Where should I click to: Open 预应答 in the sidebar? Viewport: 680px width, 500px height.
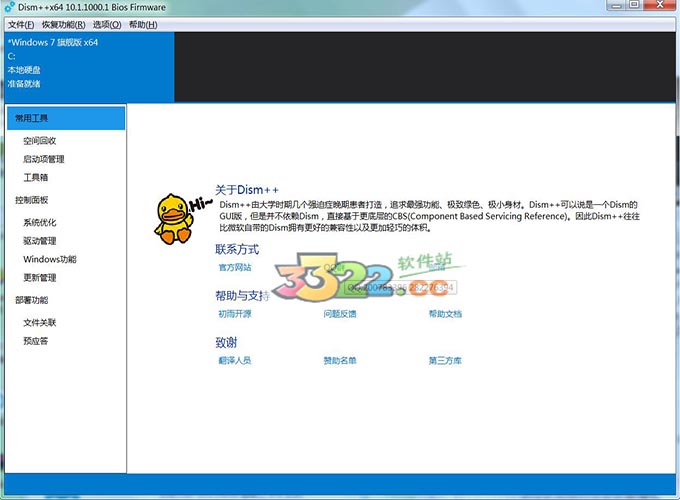pyautogui.click(x=36, y=341)
